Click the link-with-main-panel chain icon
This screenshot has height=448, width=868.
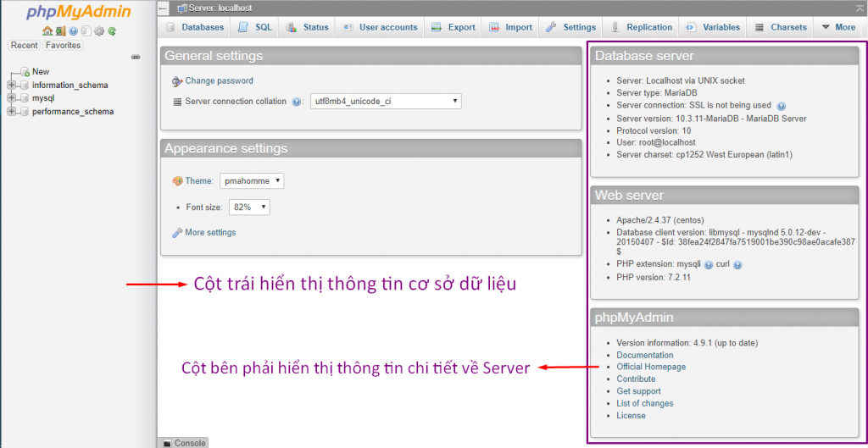(x=136, y=57)
